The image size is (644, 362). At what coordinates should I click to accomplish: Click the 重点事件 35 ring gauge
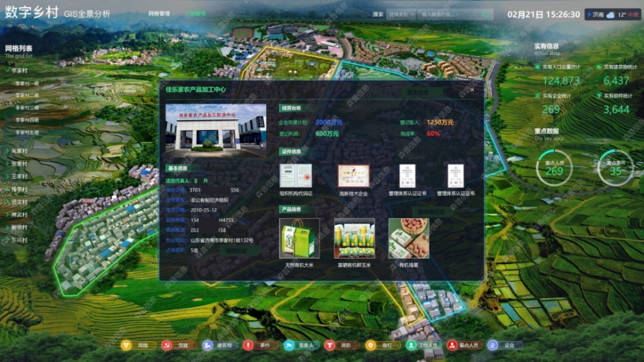point(615,168)
